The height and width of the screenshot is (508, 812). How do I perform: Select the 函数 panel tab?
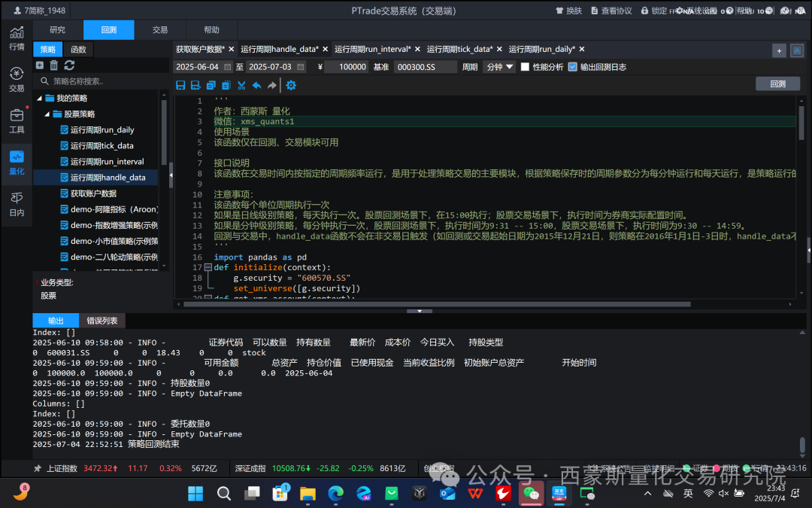click(x=78, y=49)
